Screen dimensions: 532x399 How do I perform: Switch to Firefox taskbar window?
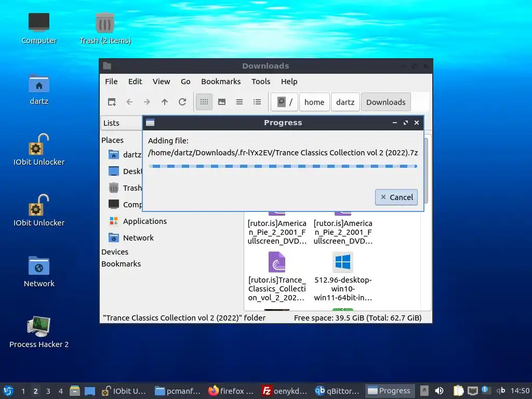(231, 391)
